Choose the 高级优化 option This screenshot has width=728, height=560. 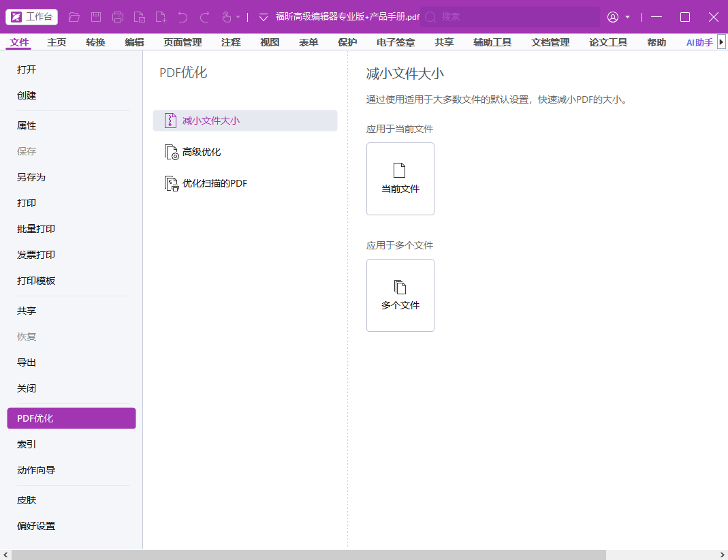pyautogui.click(x=245, y=153)
